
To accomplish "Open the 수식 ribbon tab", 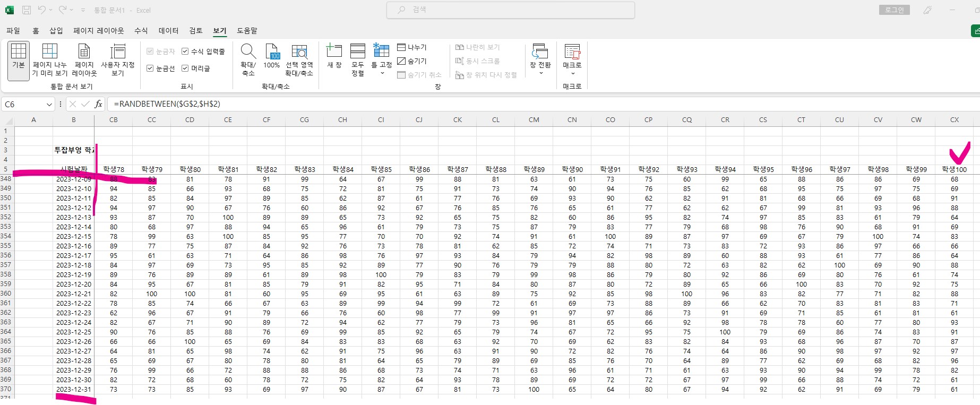I will pos(141,31).
